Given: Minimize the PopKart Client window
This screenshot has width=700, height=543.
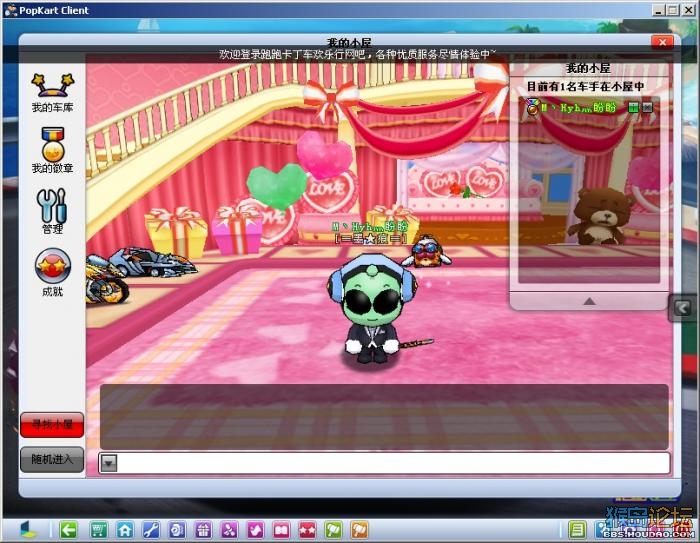Looking at the screenshot, I should click(658, 10).
